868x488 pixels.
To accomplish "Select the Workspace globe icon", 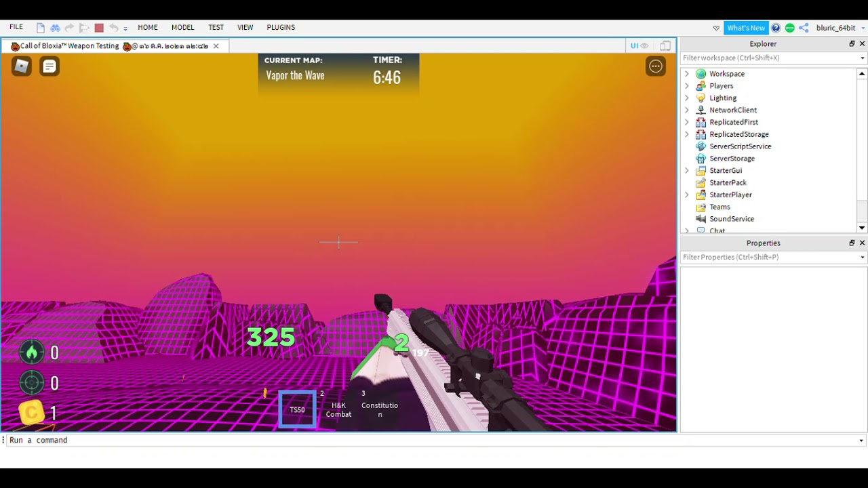I will point(701,74).
